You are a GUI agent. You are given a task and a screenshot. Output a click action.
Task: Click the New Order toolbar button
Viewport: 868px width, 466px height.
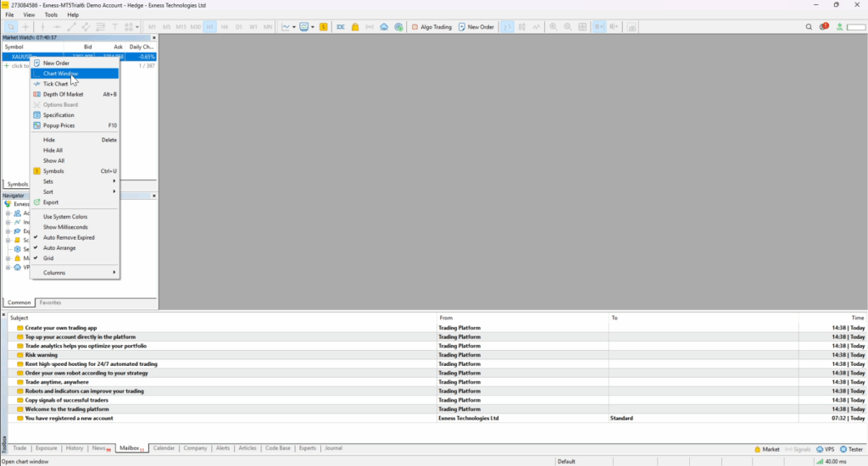click(x=476, y=27)
